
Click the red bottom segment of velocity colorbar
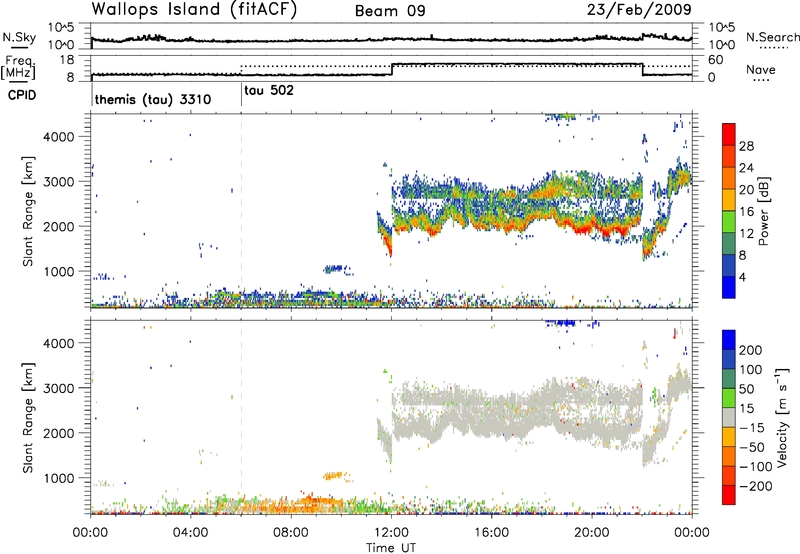729,495
